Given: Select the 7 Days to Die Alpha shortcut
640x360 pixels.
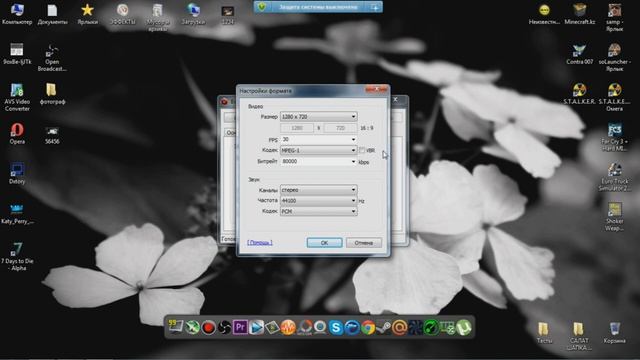Looking at the screenshot, I should [17, 256].
